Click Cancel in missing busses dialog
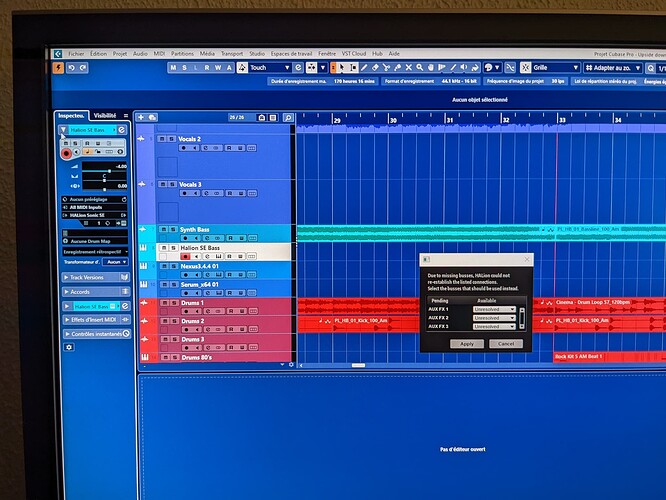Image resolution: width=666 pixels, height=500 pixels. click(x=506, y=344)
